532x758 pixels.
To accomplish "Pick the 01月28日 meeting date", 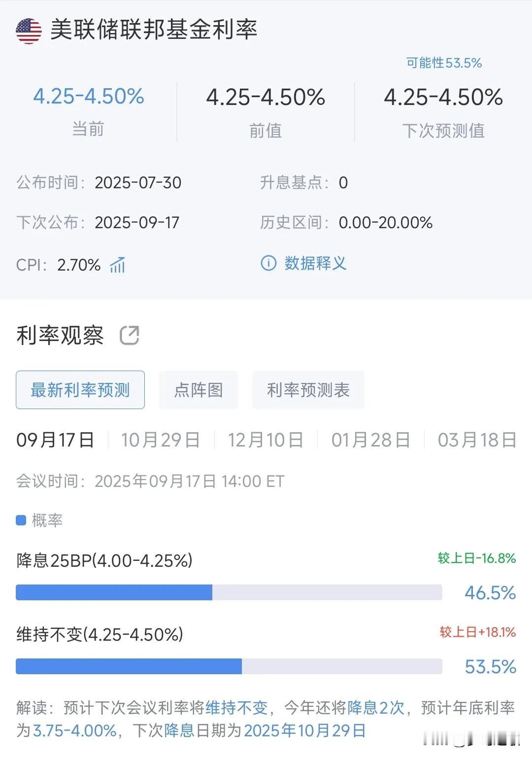I will tap(371, 440).
